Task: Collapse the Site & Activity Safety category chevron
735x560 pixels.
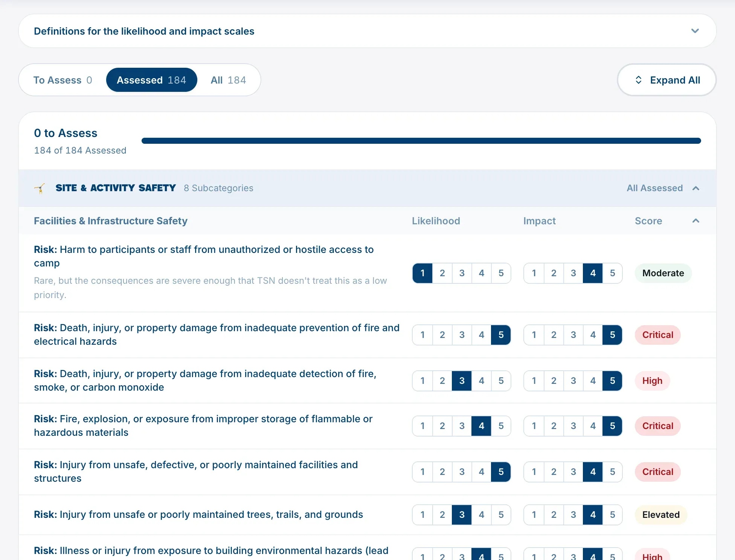Action: click(696, 188)
